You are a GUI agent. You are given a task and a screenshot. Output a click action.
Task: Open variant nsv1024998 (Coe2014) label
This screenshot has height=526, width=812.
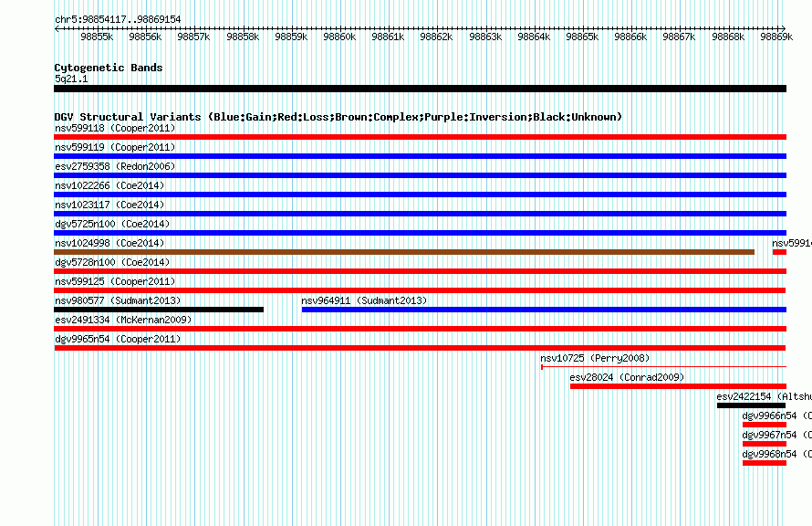pyautogui.click(x=109, y=243)
